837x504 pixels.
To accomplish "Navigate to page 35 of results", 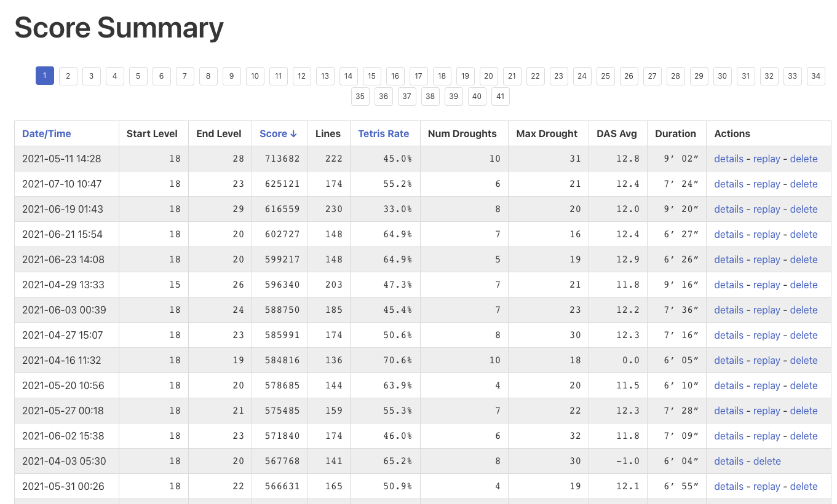I will [360, 96].
